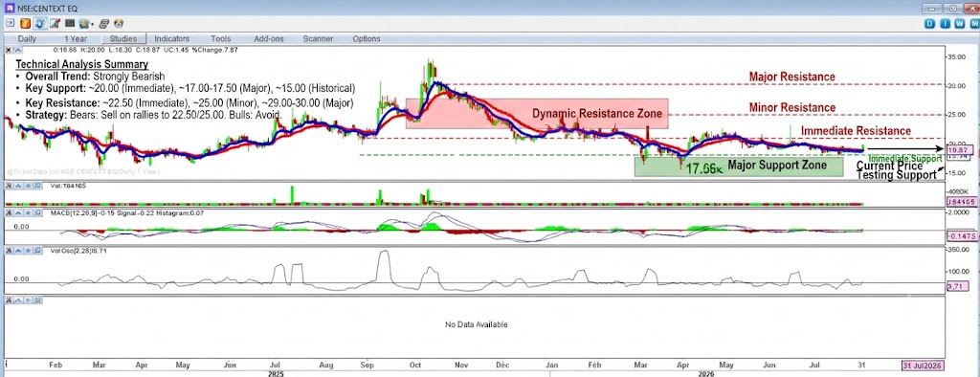The width and height of the screenshot is (980, 377).
Task: Collapse the VolOsc panel with its up arrow
Action: click(18, 250)
